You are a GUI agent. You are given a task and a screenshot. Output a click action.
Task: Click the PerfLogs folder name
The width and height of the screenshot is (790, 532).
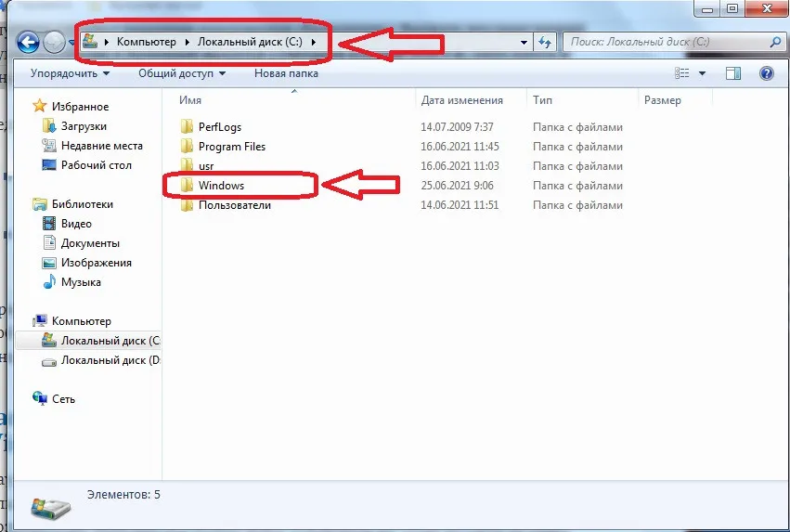[220, 127]
